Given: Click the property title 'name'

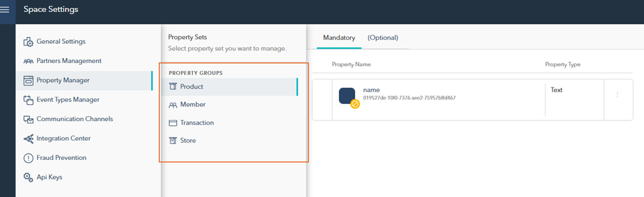Looking at the screenshot, I should coord(371,90).
